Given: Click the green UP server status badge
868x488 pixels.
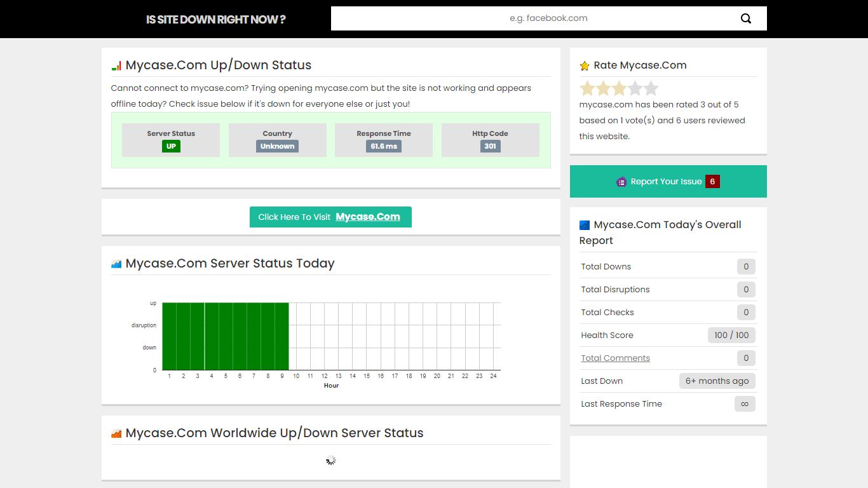Looking at the screenshot, I should [x=171, y=146].
